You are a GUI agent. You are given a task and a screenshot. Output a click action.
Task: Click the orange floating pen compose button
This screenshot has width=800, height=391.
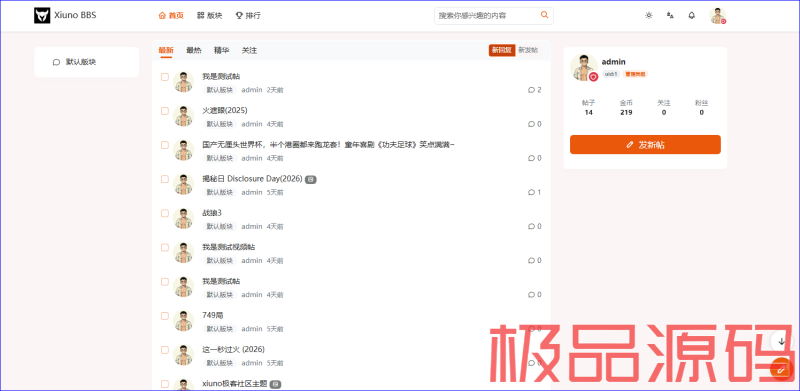(780, 369)
